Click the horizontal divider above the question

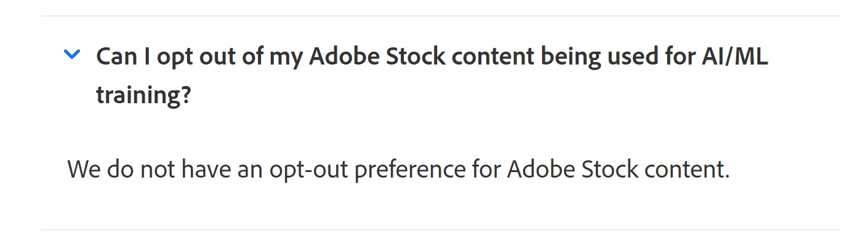pos(441,16)
